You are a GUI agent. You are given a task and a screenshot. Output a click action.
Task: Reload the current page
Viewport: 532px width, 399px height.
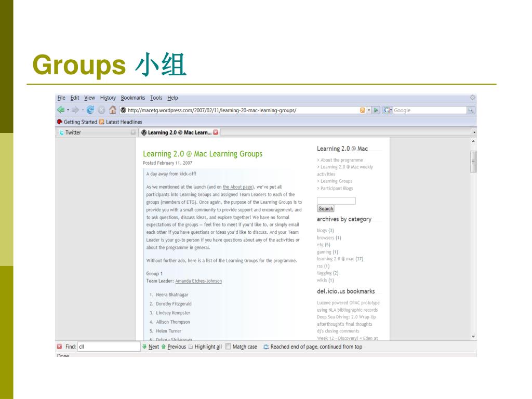[90, 110]
